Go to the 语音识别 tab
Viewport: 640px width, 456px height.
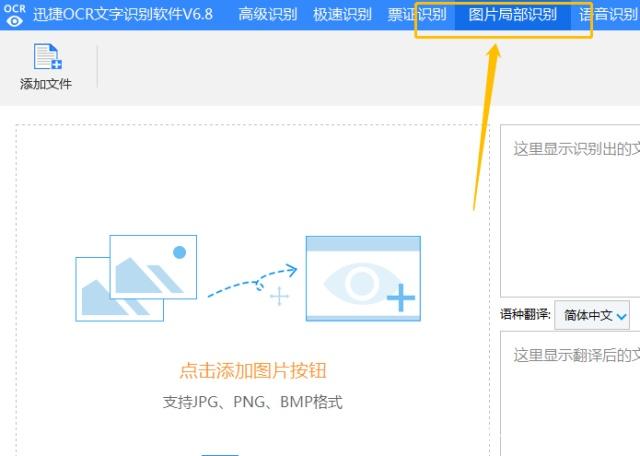[608, 14]
